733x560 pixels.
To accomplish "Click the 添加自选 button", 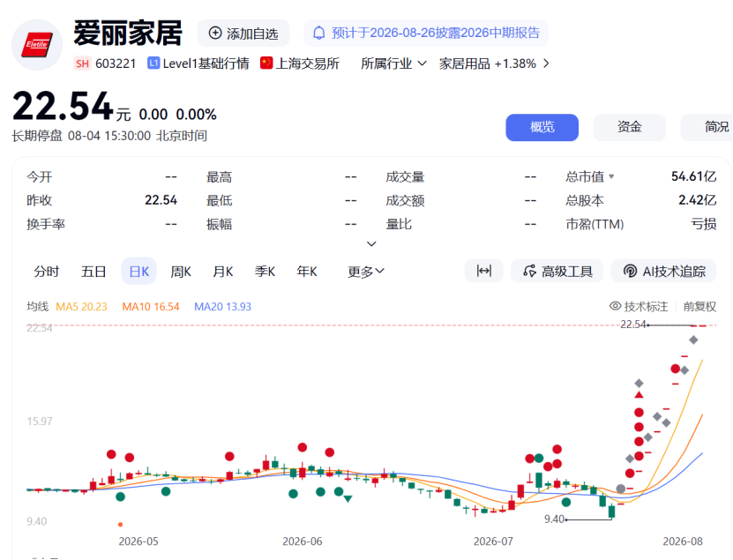I will pos(243,34).
